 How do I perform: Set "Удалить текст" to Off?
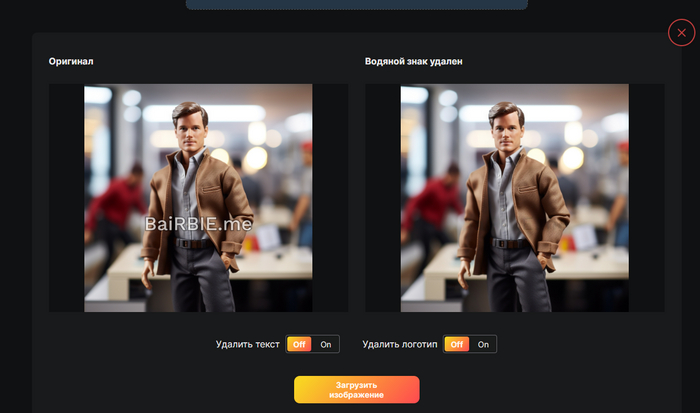(299, 344)
